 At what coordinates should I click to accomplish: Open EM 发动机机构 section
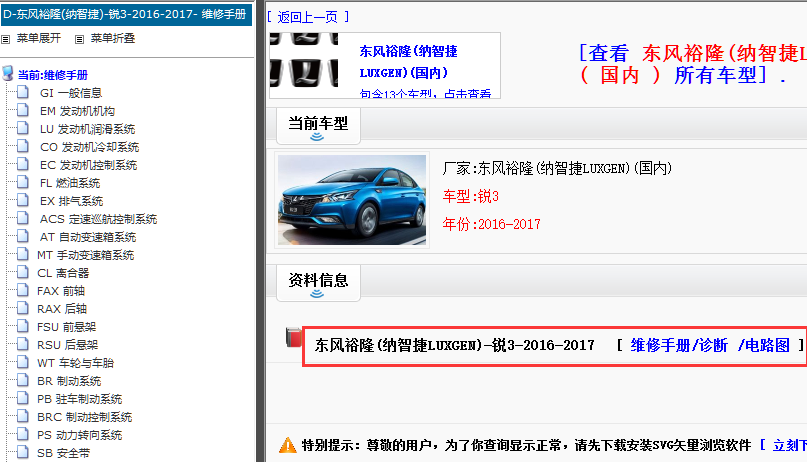point(77,111)
